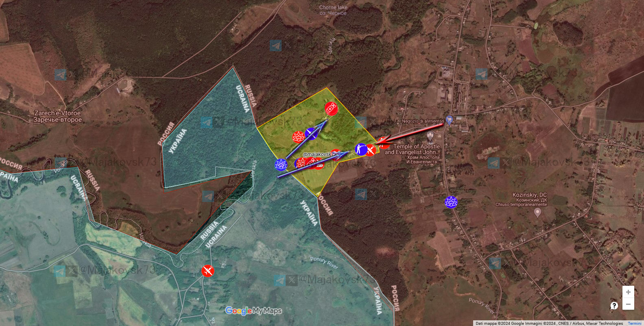Image resolution: width=644 pixels, height=326 pixels.
Task: Click the 'Kozinskiy, DC' place name
Action: click(x=530, y=195)
